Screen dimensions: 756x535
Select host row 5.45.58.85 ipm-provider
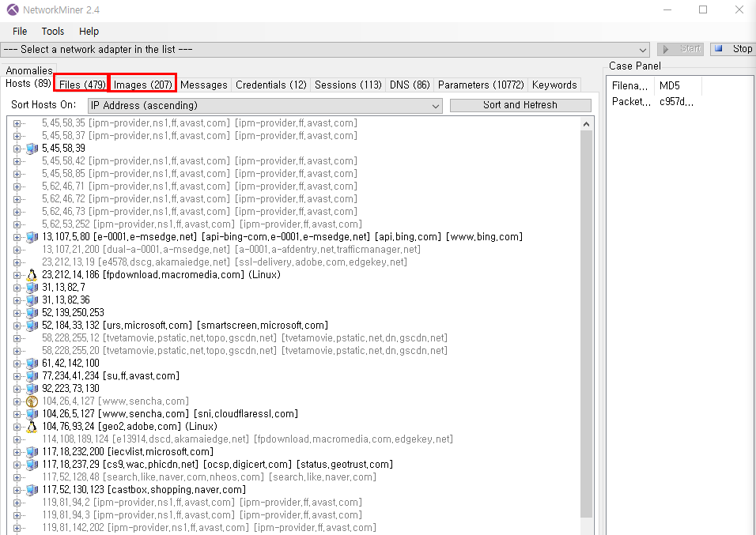pos(199,174)
